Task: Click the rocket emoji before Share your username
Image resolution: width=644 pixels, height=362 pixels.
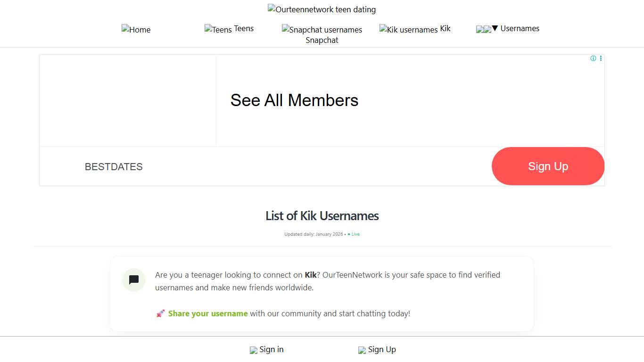Action: [x=160, y=313]
